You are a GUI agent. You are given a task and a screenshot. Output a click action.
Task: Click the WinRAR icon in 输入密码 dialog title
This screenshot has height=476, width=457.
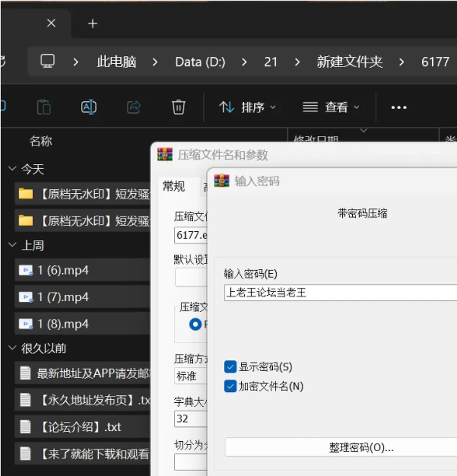tap(222, 180)
